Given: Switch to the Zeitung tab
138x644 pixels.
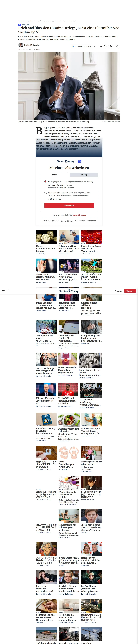Looking at the screenshot, I should [x=84, y=175].
